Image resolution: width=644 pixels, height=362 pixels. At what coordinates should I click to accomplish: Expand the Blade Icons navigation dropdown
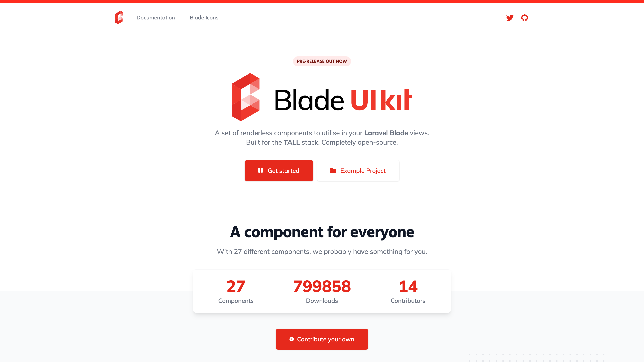tap(204, 18)
